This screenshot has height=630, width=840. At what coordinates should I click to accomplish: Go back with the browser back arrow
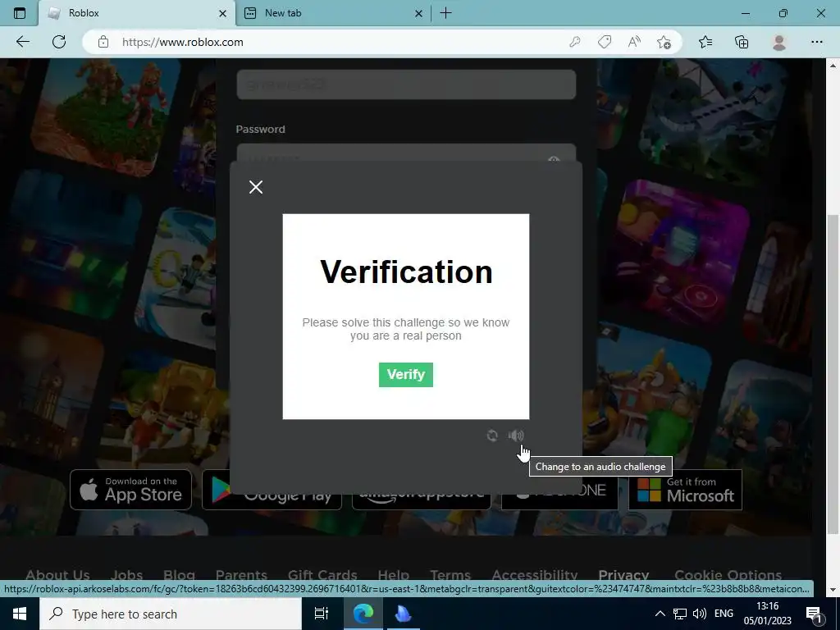tap(22, 42)
